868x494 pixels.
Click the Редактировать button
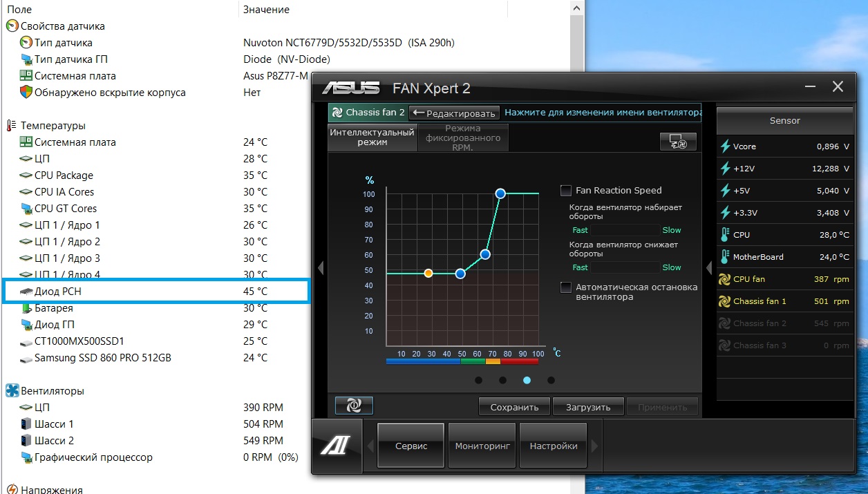point(454,113)
